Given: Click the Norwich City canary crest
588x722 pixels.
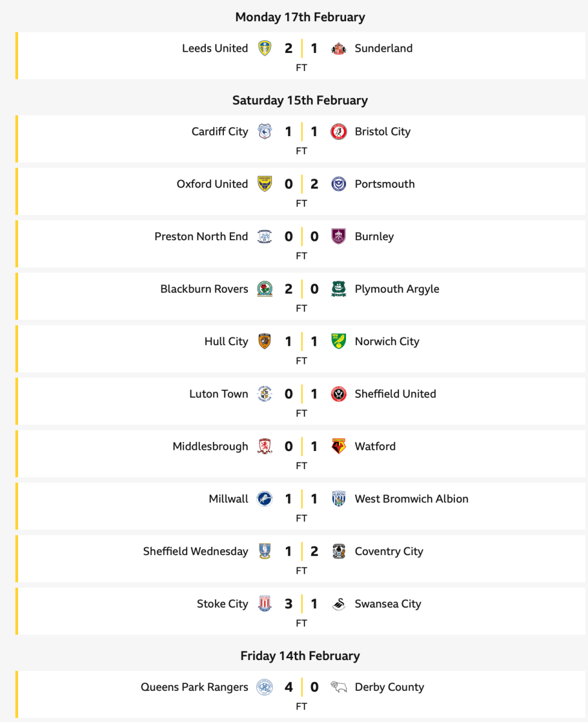Looking at the screenshot, I should coord(339,341).
